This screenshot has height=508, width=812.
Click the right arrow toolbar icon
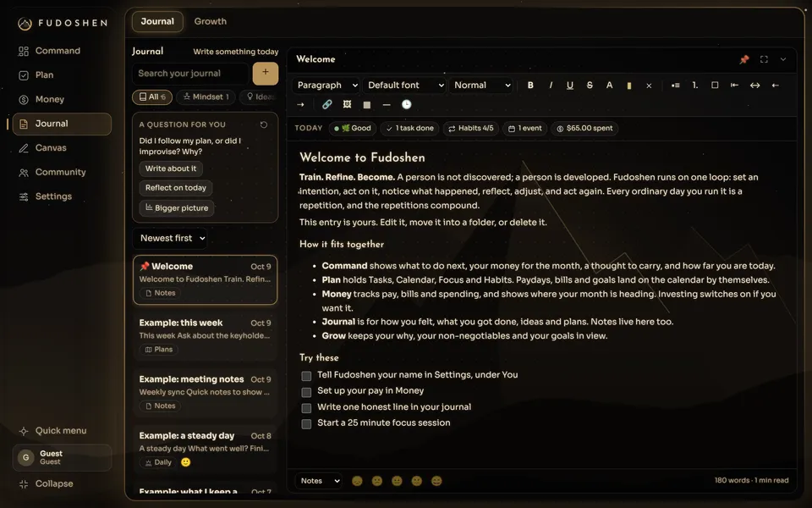pyautogui.click(x=300, y=105)
